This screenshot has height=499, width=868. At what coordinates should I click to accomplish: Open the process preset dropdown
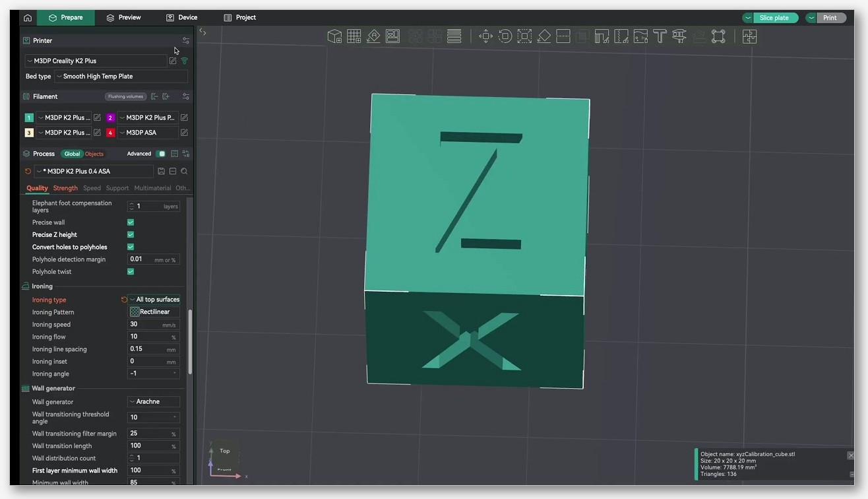pyautogui.click(x=94, y=171)
